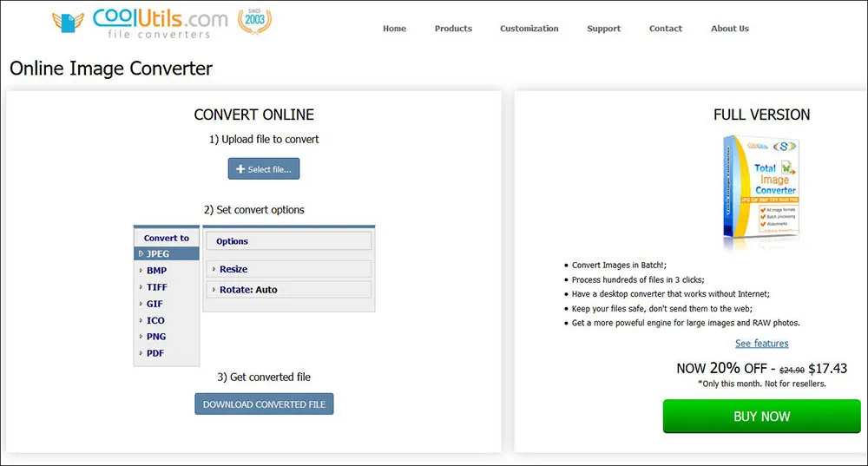Click the Convert Images in Batch bullet
The width and height of the screenshot is (868, 466).
(619, 265)
